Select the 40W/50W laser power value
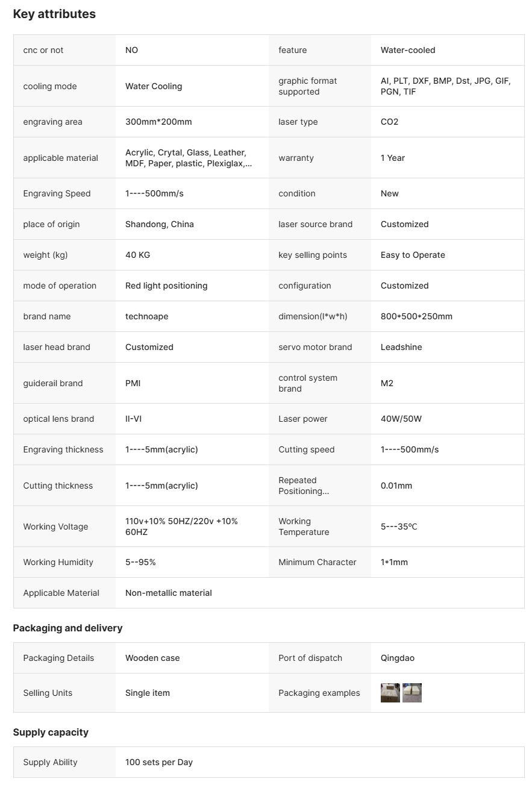 point(401,419)
